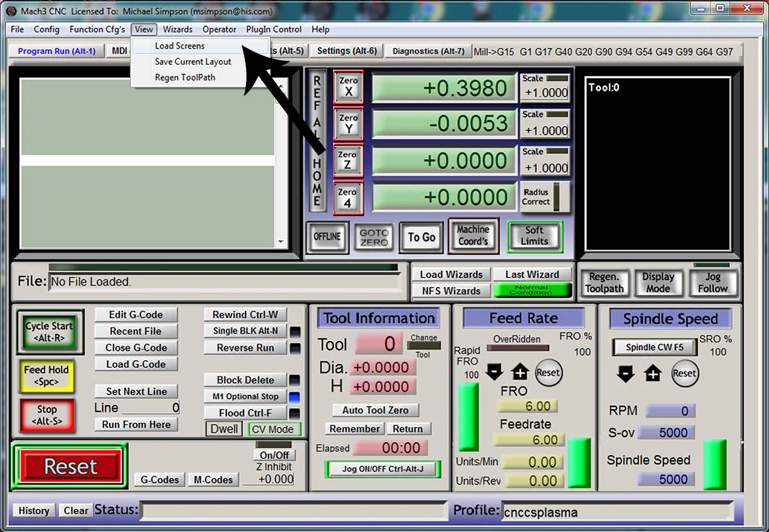The width and height of the screenshot is (769, 532).
Task: Click the S-ov 5000 field
Action: 666,433
